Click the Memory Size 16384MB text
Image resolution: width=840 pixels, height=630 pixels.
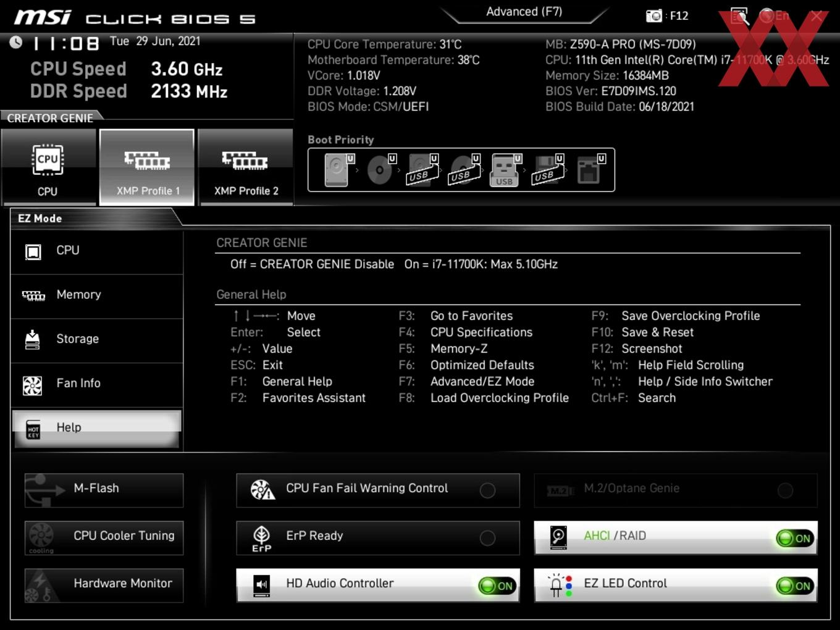coord(607,76)
